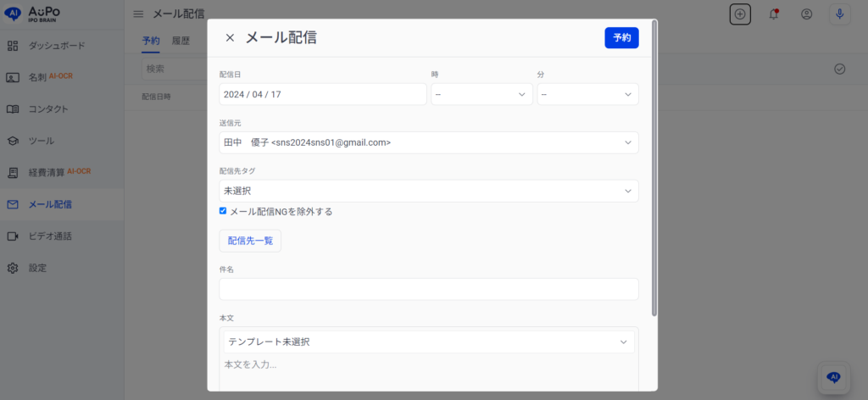This screenshot has height=400, width=868.
Task: Expand the 分 minute dropdown
Action: click(x=587, y=94)
